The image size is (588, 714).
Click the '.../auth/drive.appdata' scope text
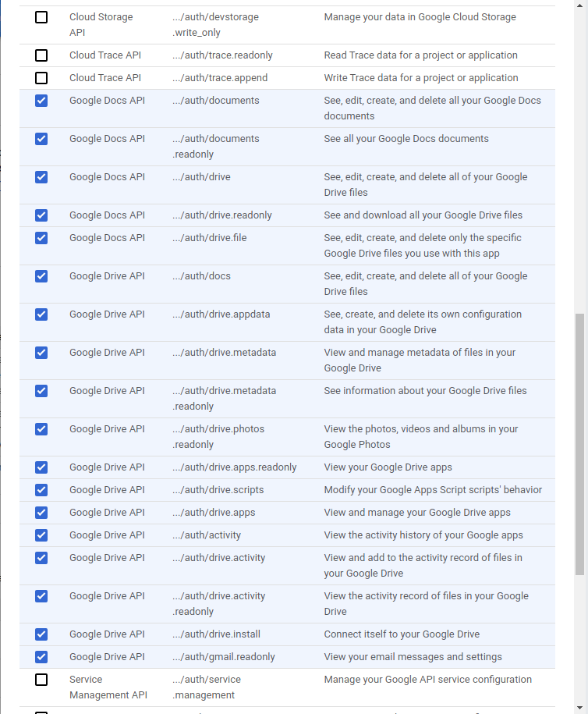point(221,314)
